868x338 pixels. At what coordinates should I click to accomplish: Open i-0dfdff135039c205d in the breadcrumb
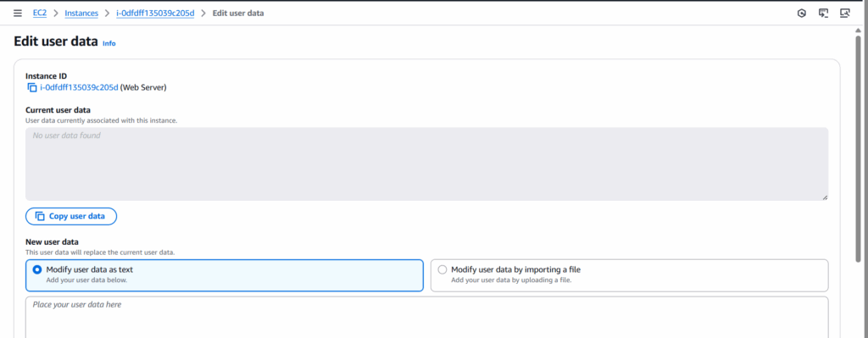[x=156, y=13]
